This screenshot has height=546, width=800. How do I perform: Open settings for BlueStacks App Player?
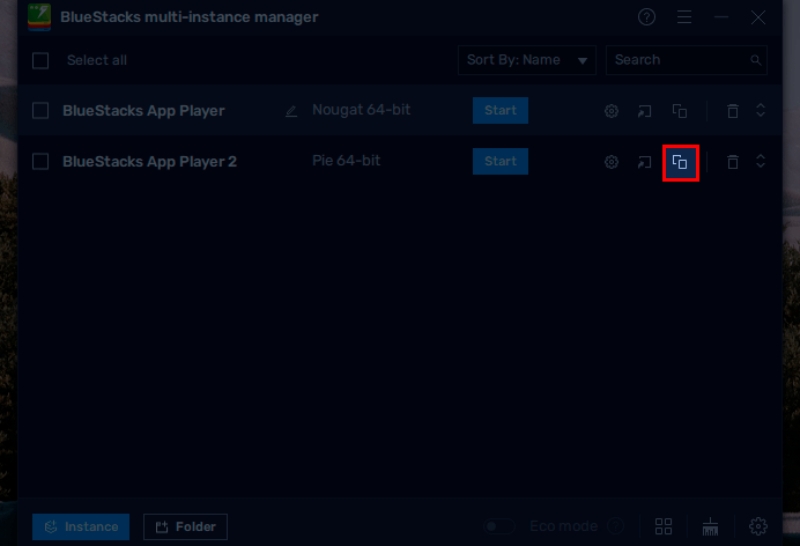pyautogui.click(x=611, y=111)
